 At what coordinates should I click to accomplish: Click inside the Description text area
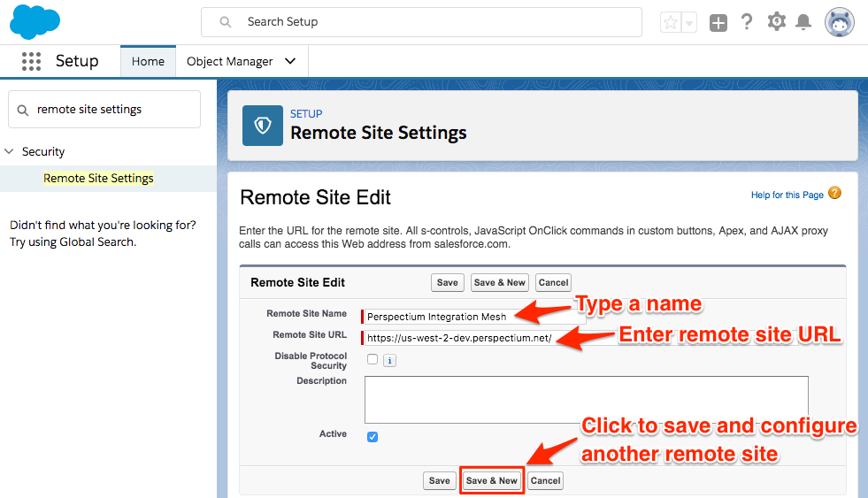pyautogui.click(x=587, y=400)
